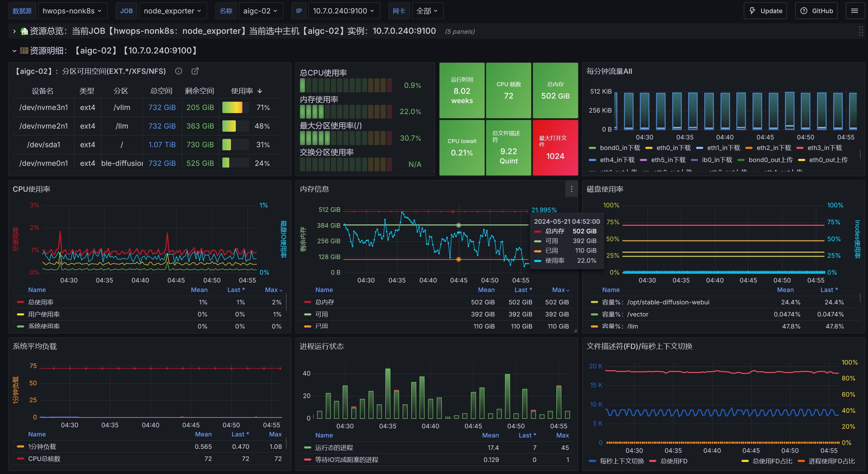Image resolution: width=868 pixels, height=474 pixels.
Task: Toggle 总使用率 series in CPU legend
Action: (40, 302)
